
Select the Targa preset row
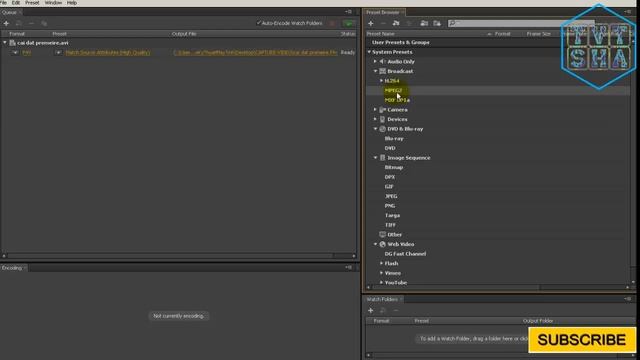pos(498,215)
